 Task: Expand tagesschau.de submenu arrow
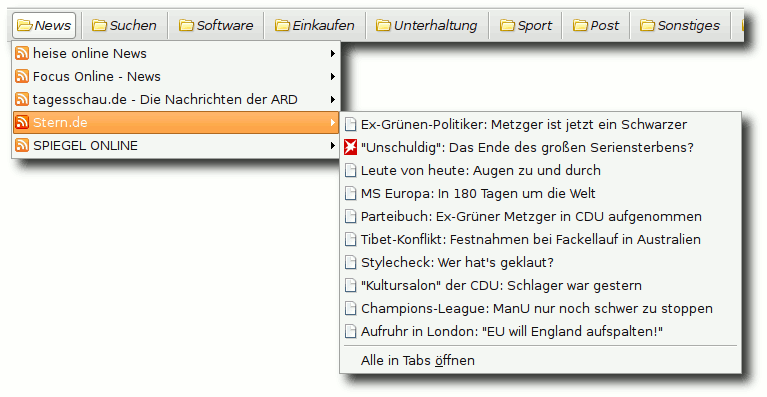(x=333, y=99)
